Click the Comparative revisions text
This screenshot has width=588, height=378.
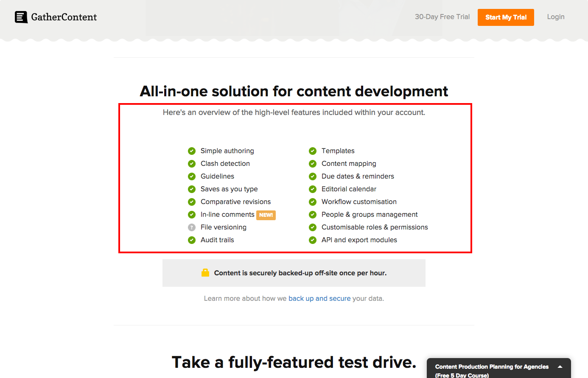pyautogui.click(x=235, y=202)
